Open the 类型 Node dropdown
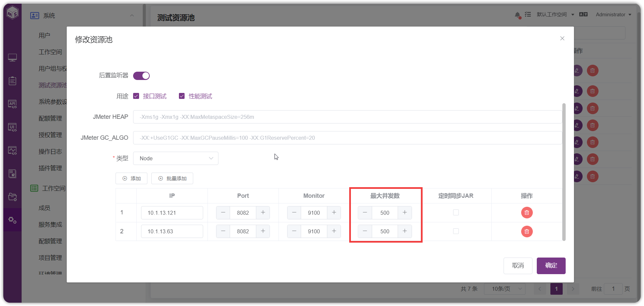644x306 pixels. 176,158
